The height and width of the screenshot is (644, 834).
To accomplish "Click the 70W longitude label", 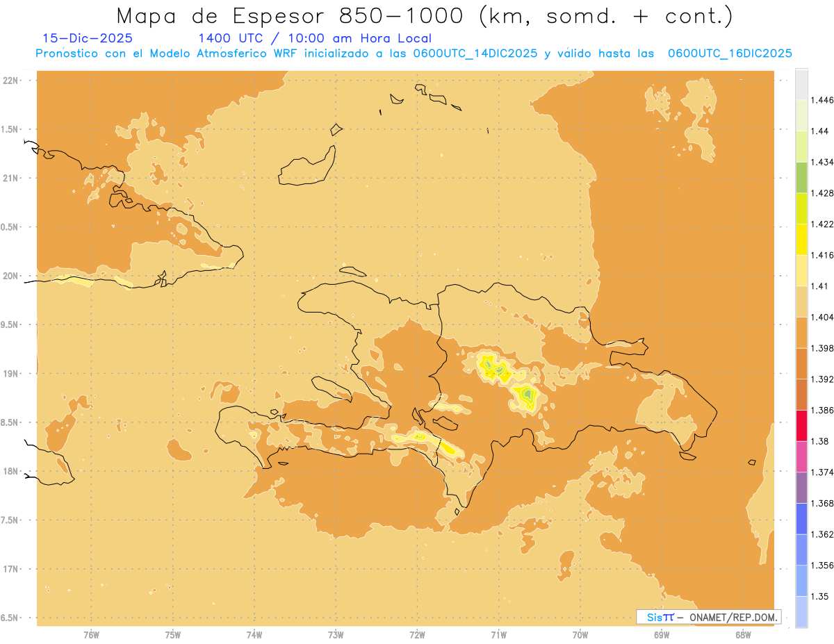I will 580,635.
